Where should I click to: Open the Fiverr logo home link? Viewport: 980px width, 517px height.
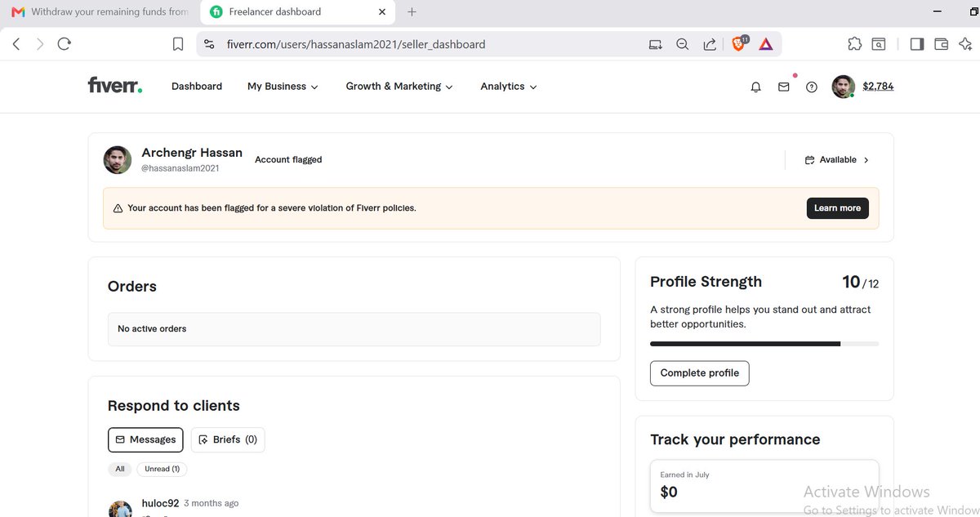tap(114, 86)
